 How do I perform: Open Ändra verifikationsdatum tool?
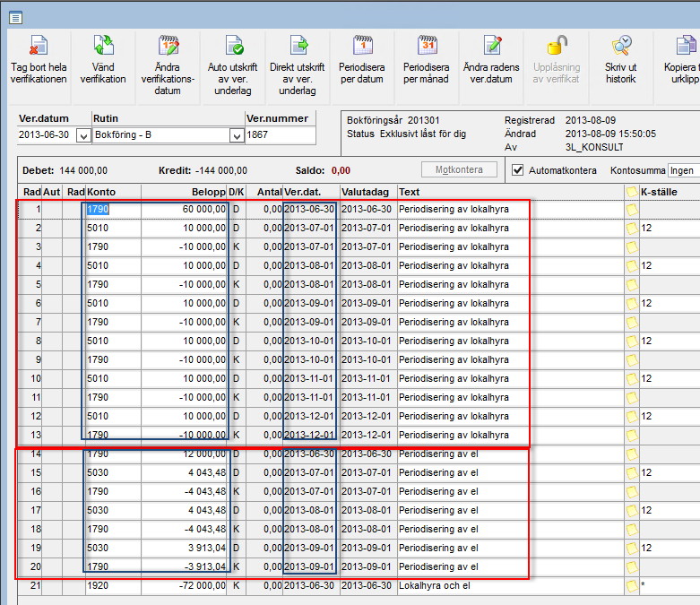[168, 46]
